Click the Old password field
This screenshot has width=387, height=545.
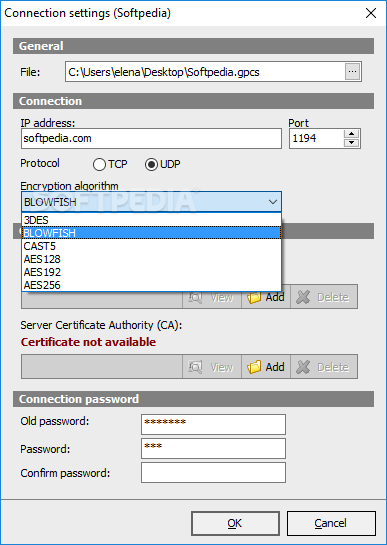tap(213, 424)
